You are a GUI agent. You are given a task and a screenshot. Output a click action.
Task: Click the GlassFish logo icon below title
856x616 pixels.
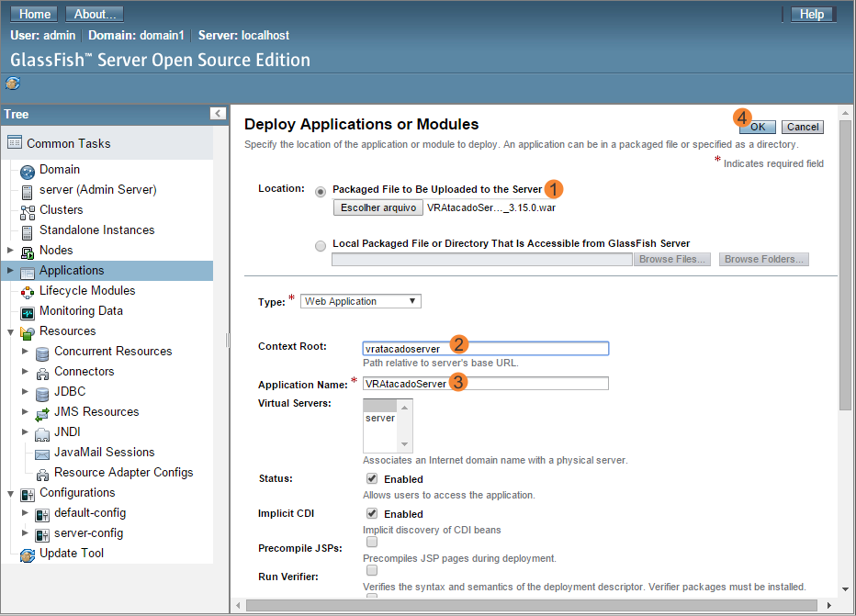[13, 83]
